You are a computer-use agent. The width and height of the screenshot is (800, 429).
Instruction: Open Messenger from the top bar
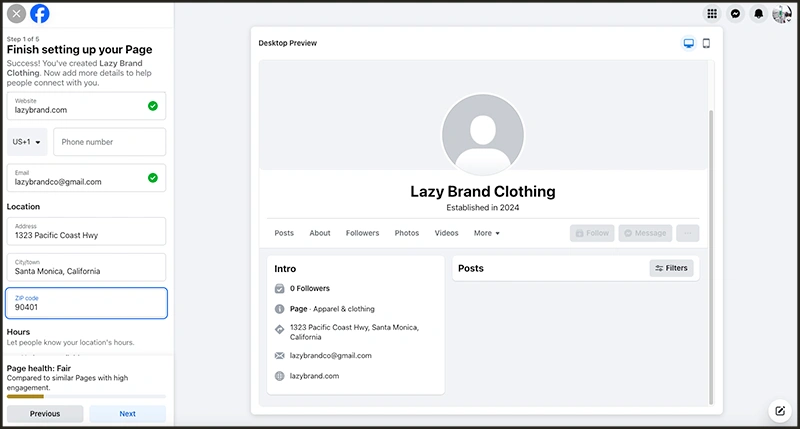pyautogui.click(x=735, y=14)
